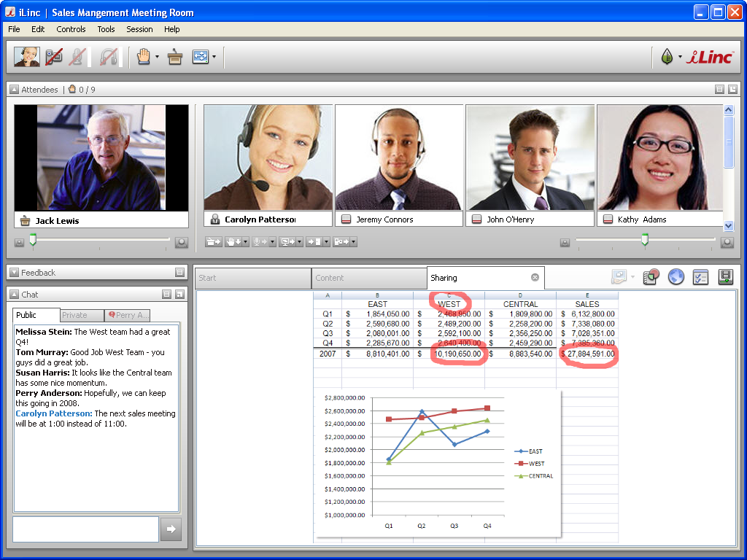This screenshot has height=560, width=747.
Task: Click the podium icon in top toolbar
Action: pos(174,57)
